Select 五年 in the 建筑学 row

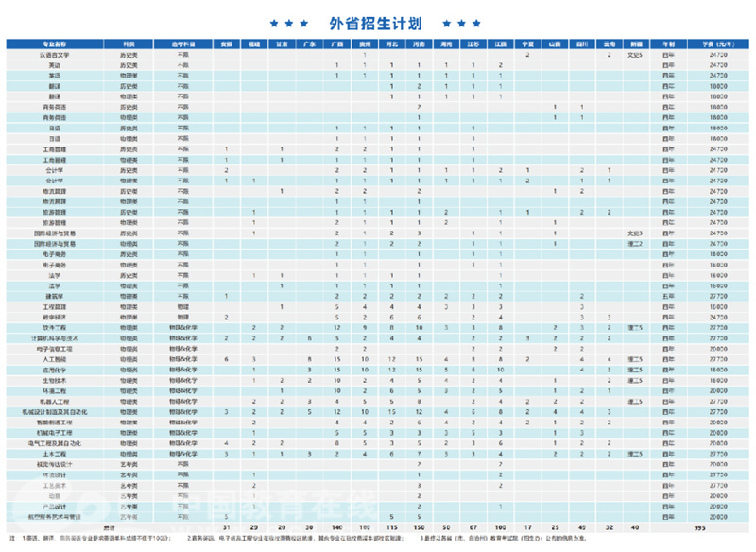(x=668, y=297)
